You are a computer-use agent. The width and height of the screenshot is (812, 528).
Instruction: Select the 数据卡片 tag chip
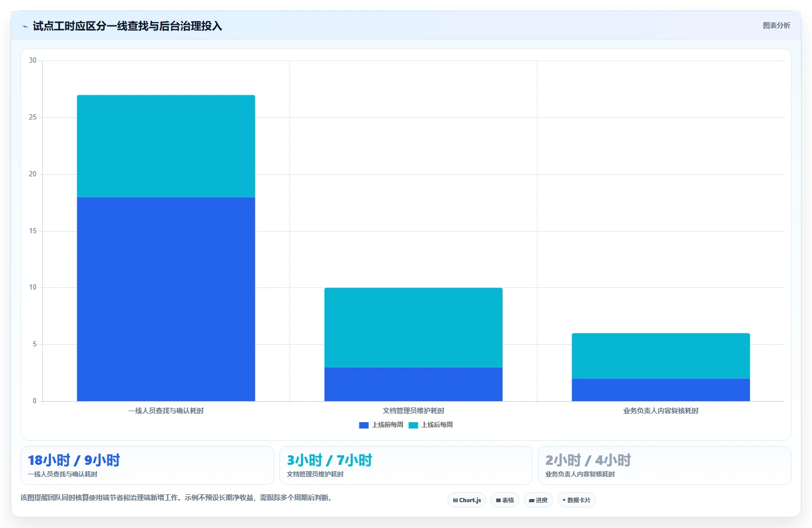[x=576, y=500]
